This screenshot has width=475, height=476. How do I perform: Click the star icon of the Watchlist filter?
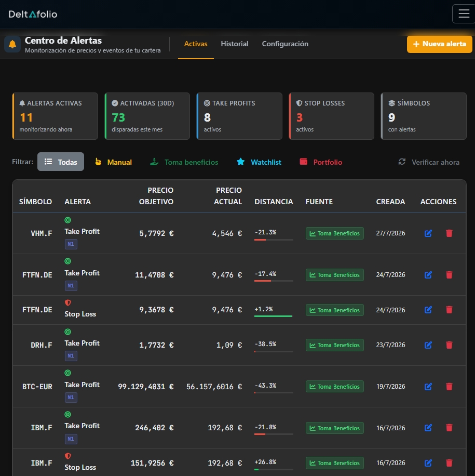pos(240,162)
